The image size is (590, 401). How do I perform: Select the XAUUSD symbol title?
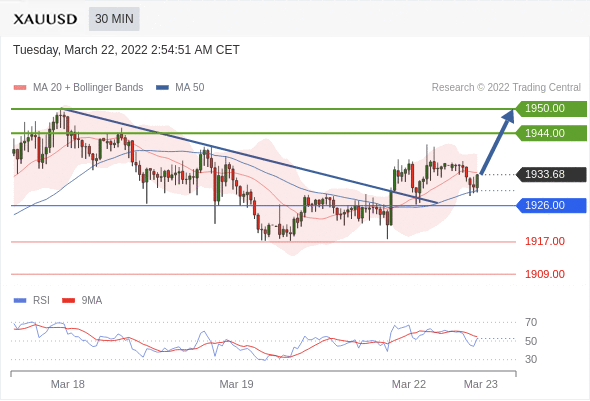pos(45,19)
